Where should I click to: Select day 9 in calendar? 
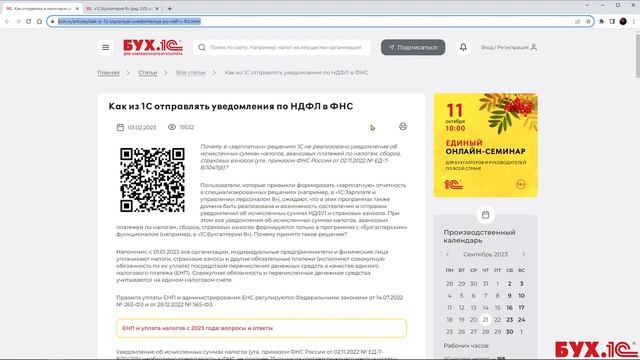point(509,296)
